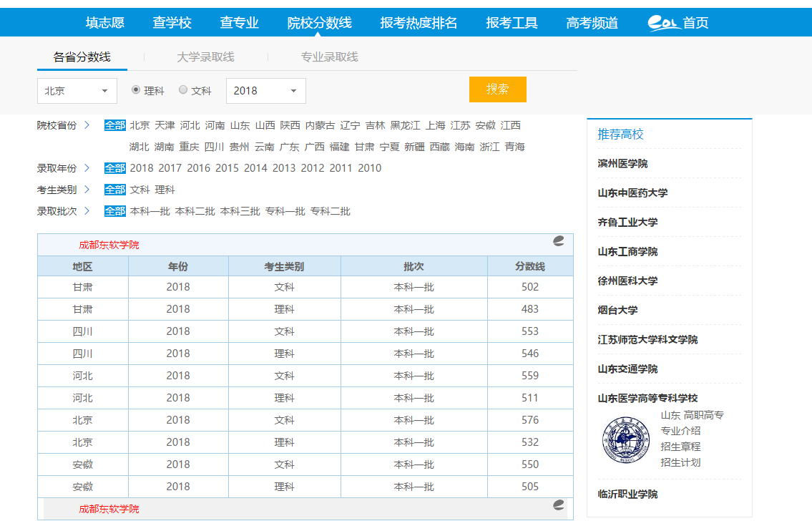The width and height of the screenshot is (812, 521).
Task: Open recommended school 江苏师范大学科文学院
Action: (x=647, y=340)
